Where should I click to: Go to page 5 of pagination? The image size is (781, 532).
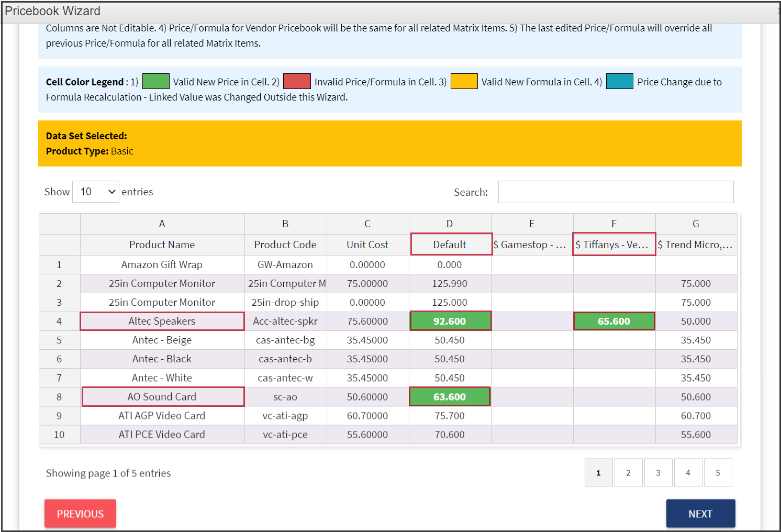(718, 473)
